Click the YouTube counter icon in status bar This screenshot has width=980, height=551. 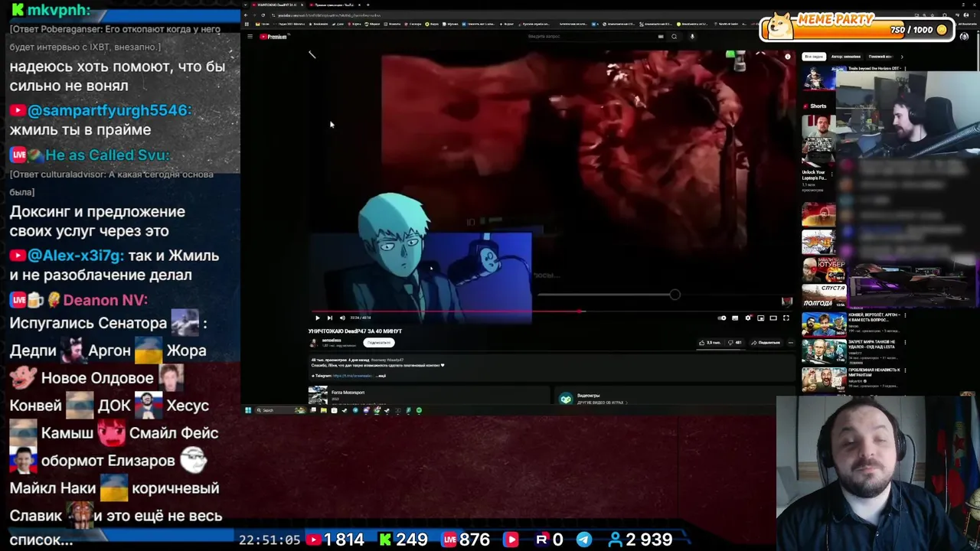[312, 540]
